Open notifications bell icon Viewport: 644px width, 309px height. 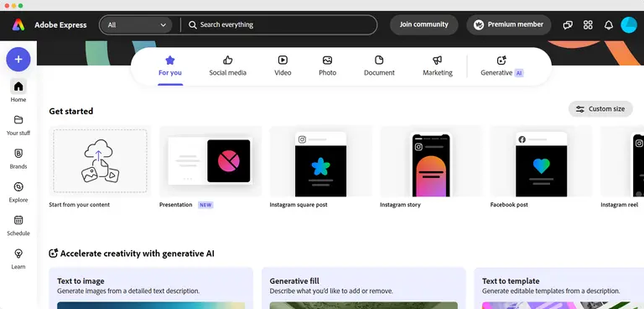click(608, 24)
